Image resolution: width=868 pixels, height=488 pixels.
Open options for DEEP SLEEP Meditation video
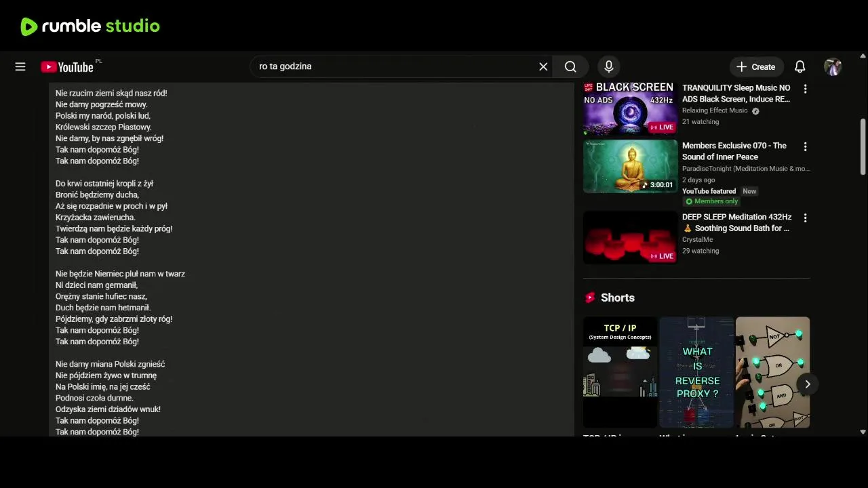pos(805,218)
